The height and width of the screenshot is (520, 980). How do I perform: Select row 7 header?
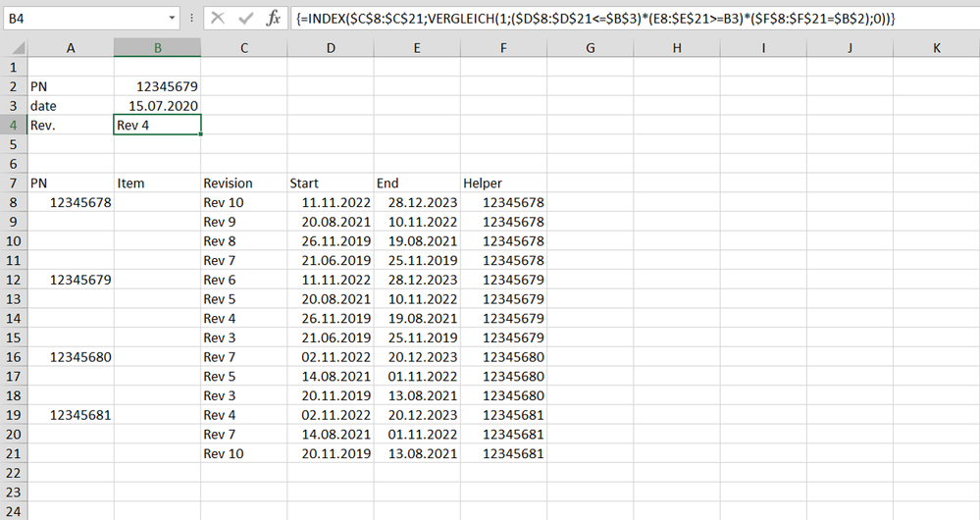tap(13, 183)
